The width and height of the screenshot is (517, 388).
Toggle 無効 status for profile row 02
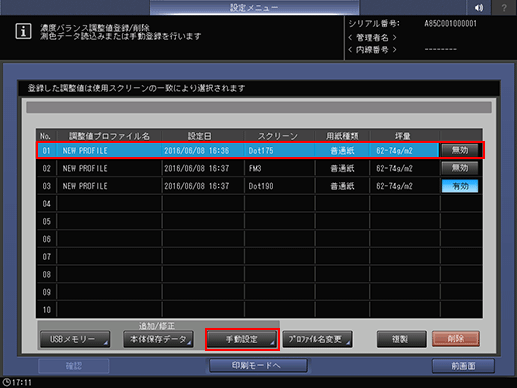click(460, 168)
